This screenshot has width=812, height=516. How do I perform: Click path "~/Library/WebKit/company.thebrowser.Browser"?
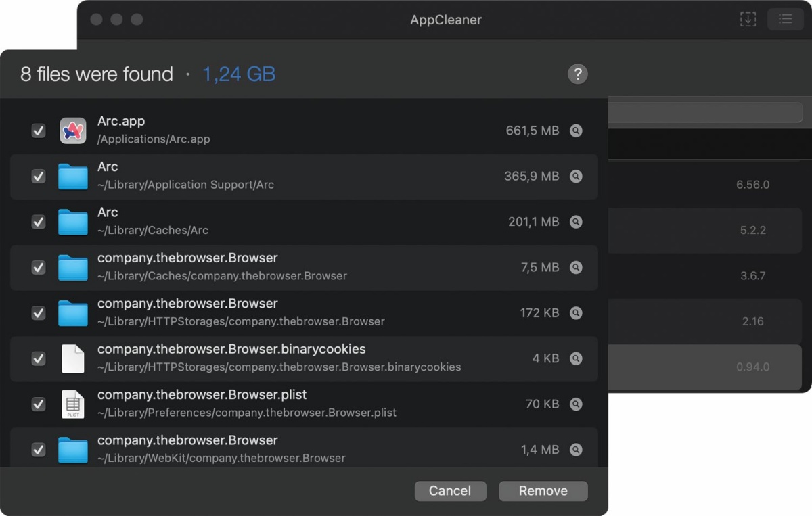[221, 458]
